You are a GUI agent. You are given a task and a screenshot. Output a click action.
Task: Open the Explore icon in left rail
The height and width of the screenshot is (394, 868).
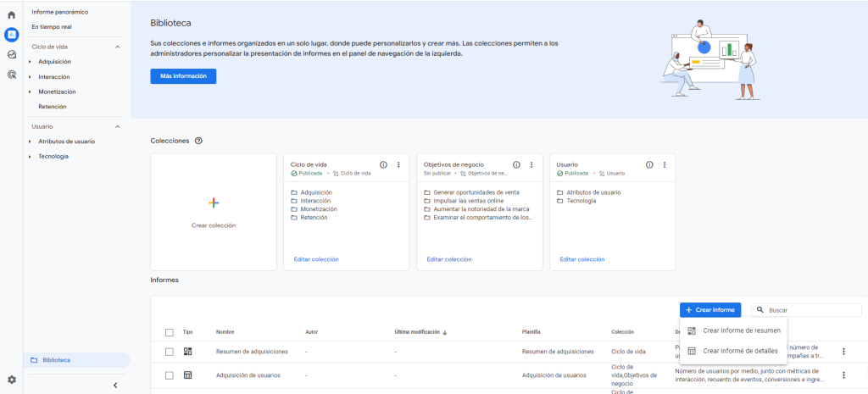point(11,54)
